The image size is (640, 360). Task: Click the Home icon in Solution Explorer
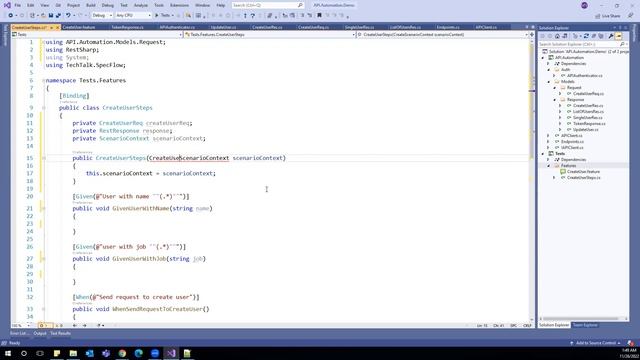click(557, 36)
